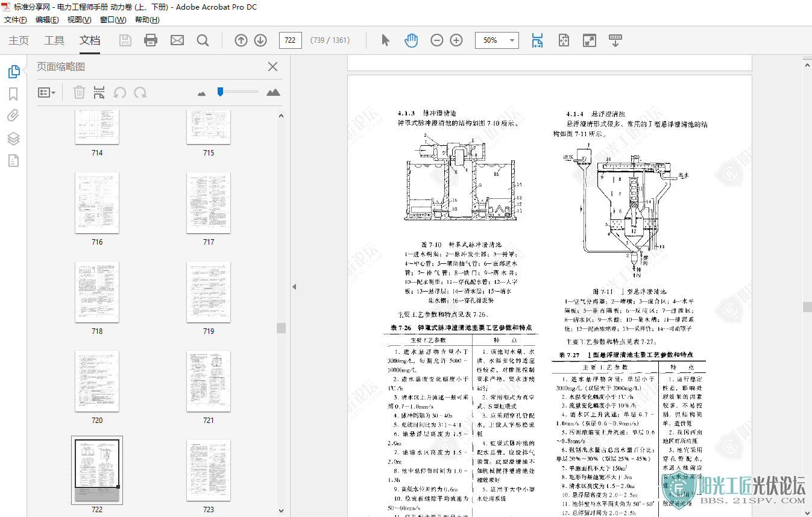Rotate pages counterclockwise icon
The width and height of the screenshot is (812, 517).
pyautogui.click(x=120, y=92)
